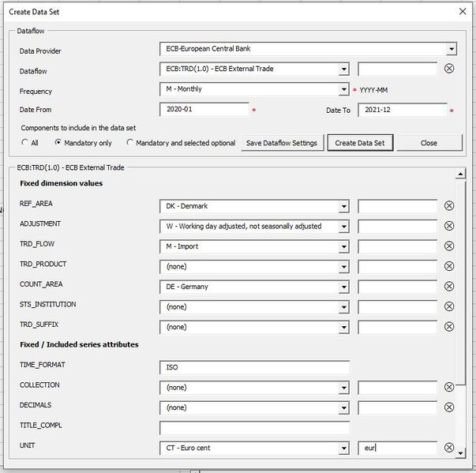The height and width of the screenshot is (473, 476).
Task: Click the ADJUSTMENT filter text box
Action: tap(397, 226)
